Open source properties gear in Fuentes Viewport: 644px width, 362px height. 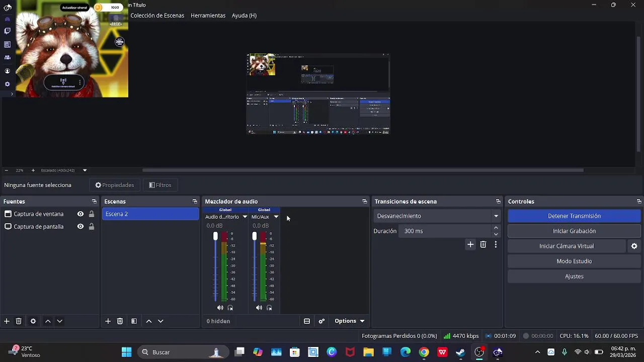[33, 321]
